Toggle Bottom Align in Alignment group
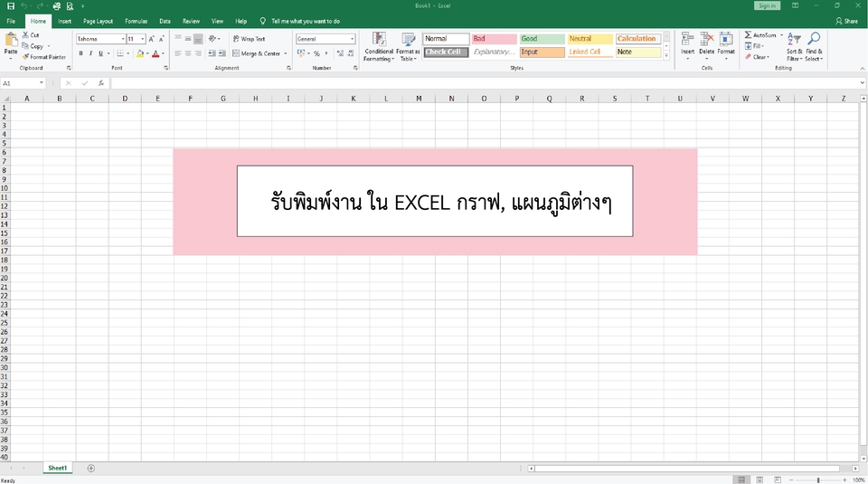868x484 pixels. (x=198, y=39)
